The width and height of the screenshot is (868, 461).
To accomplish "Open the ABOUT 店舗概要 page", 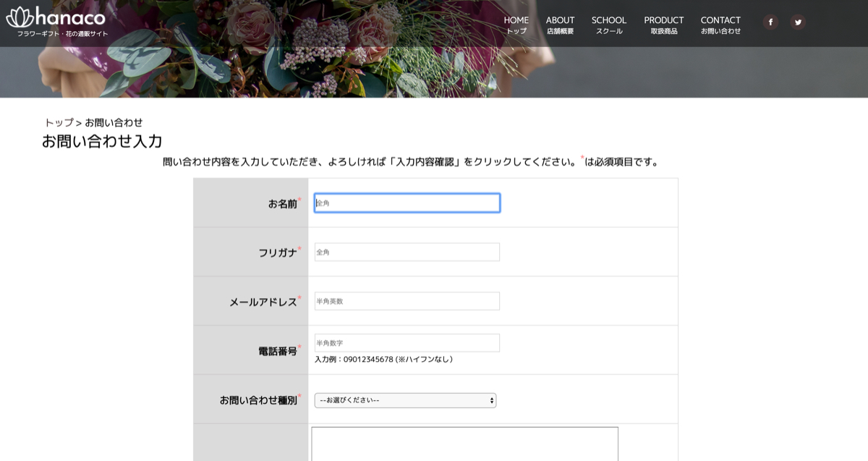I will 560,25.
